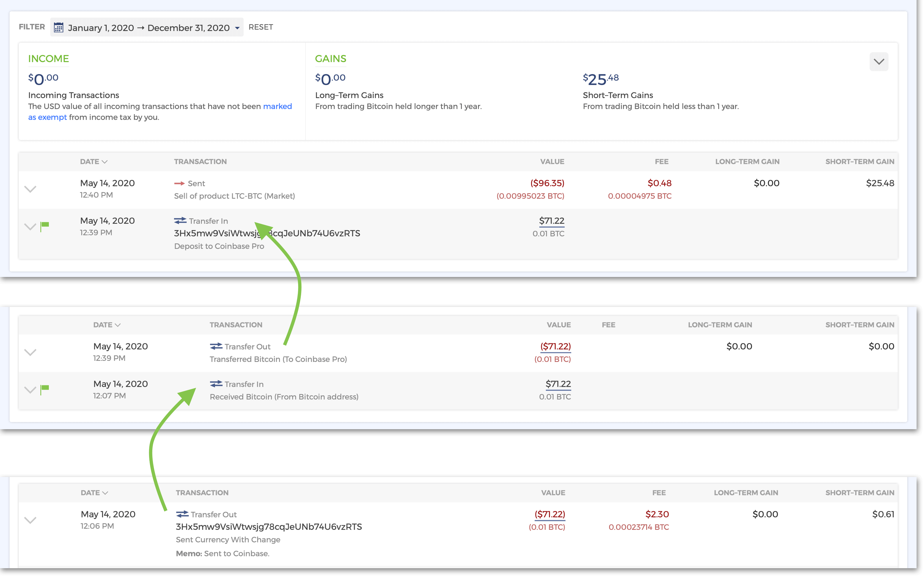Image resolution: width=924 pixels, height=577 pixels.
Task: Expand the Transferred Bitcoin To Coinbase Pro row
Action: pos(30,352)
